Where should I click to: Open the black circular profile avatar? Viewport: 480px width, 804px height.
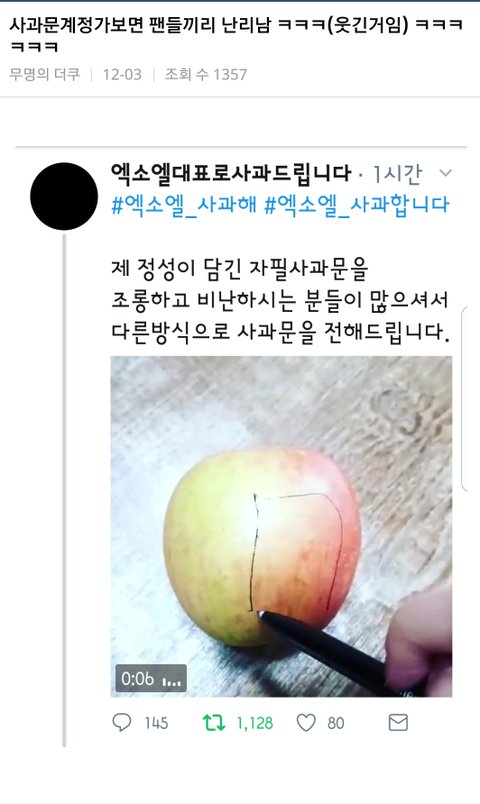[x=64, y=196]
